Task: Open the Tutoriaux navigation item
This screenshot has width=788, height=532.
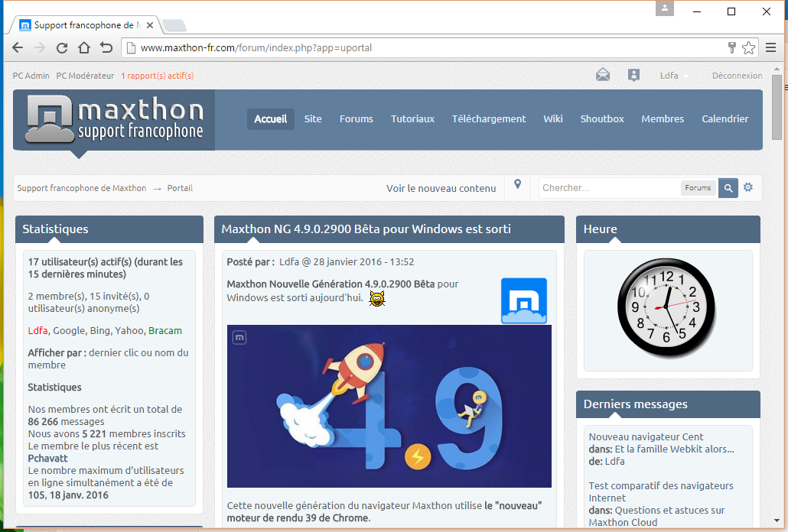Action: tap(412, 119)
